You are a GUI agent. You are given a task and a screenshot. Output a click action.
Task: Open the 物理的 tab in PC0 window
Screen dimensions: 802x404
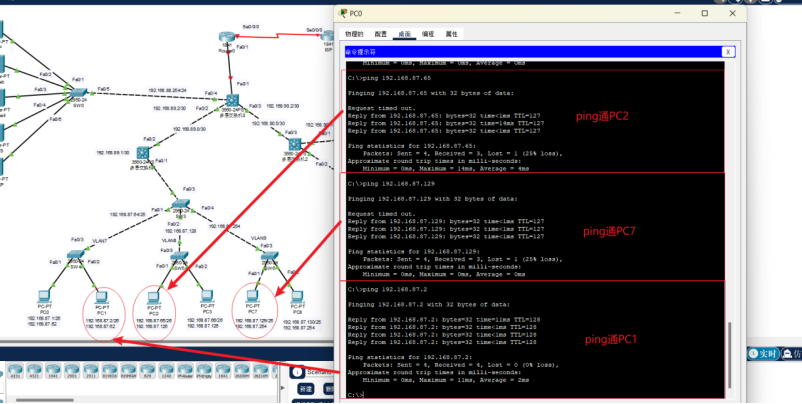[354, 34]
